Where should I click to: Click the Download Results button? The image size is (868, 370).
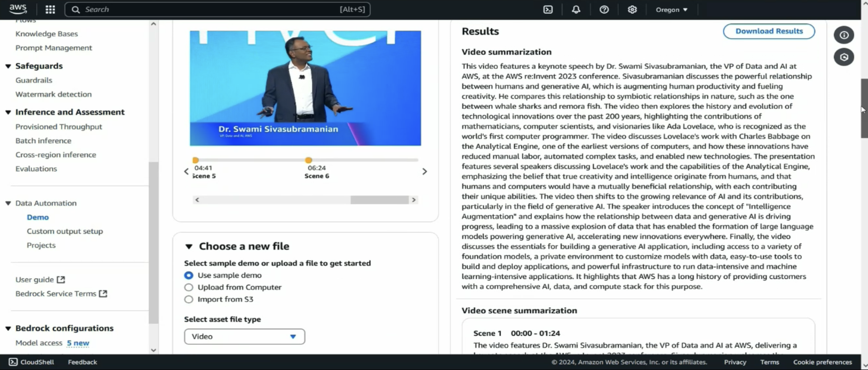coord(769,31)
